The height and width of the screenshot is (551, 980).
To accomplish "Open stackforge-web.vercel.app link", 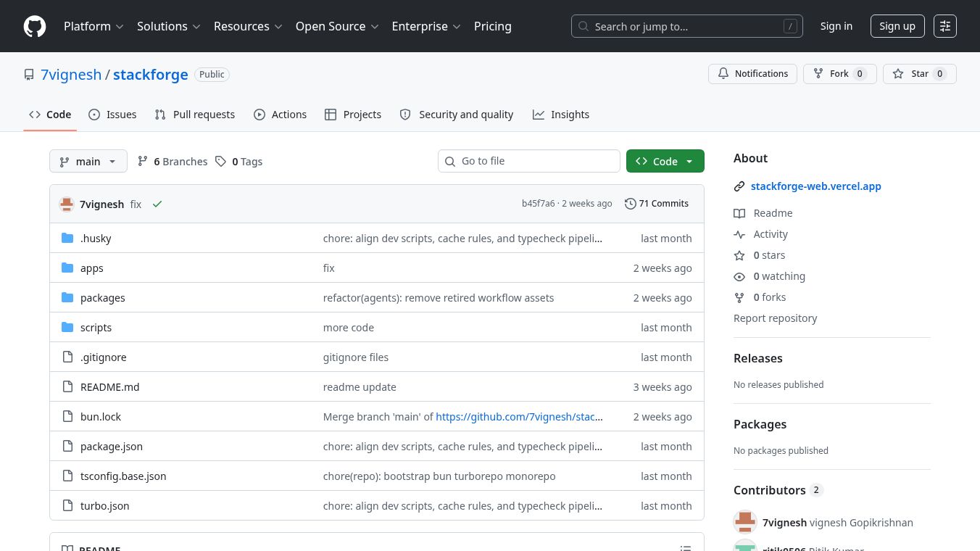I will (815, 186).
